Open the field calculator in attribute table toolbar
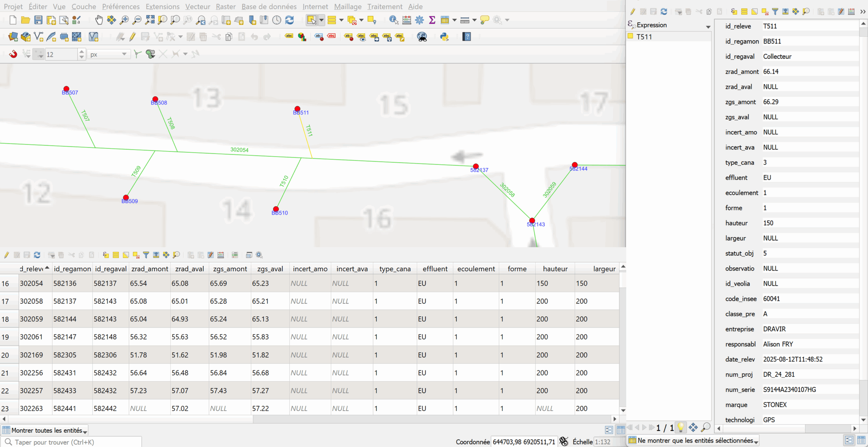Image resolution: width=868 pixels, height=447 pixels. coord(221,255)
